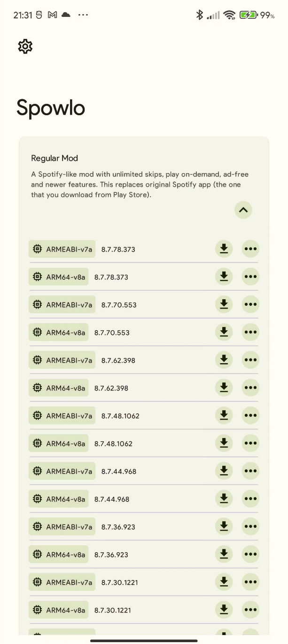The height and width of the screenshot is (644, 288).
Task: Download ARM64-v8a version 8.7.78.373
Action: [224, 277]
